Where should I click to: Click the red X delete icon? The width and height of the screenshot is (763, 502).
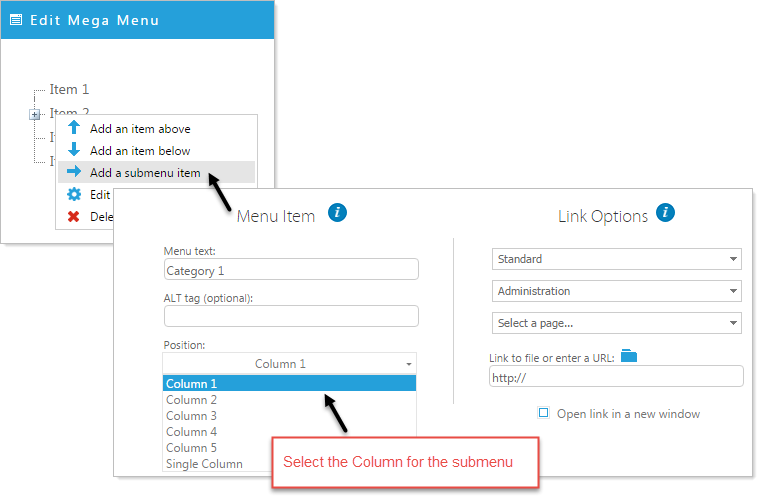pos(73,216)
